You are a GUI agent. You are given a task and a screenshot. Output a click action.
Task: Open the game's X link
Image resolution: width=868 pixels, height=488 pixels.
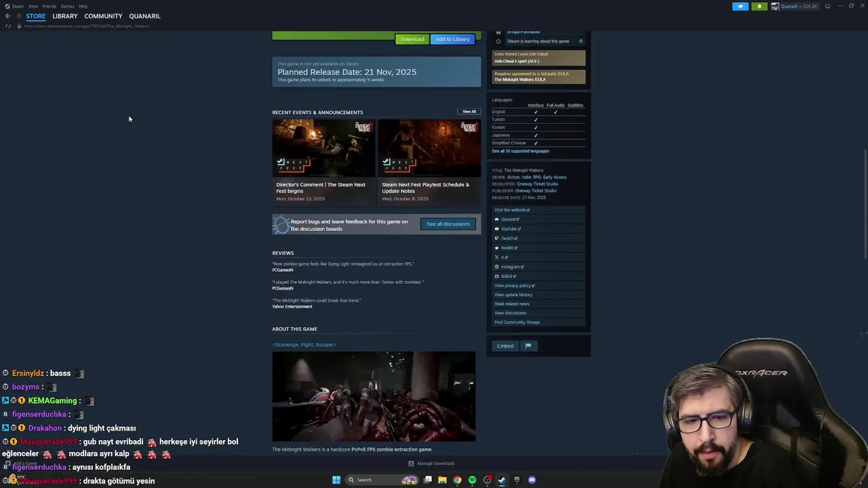(538, 258)
